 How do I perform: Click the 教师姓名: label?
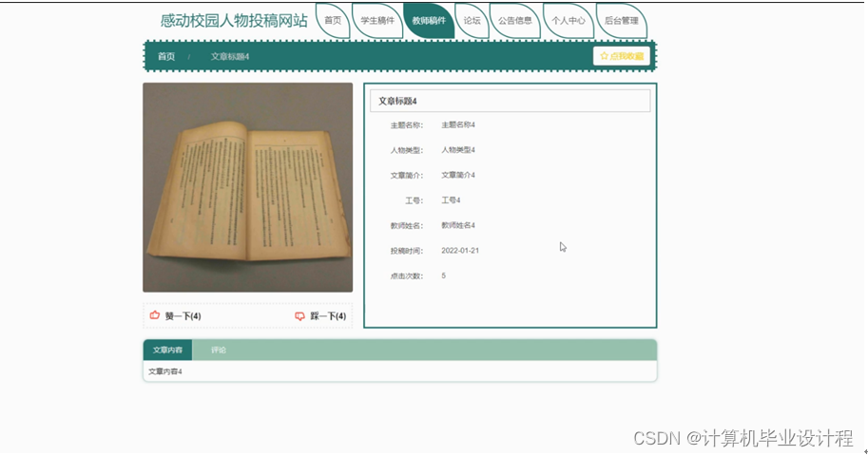tap(406, 225)
